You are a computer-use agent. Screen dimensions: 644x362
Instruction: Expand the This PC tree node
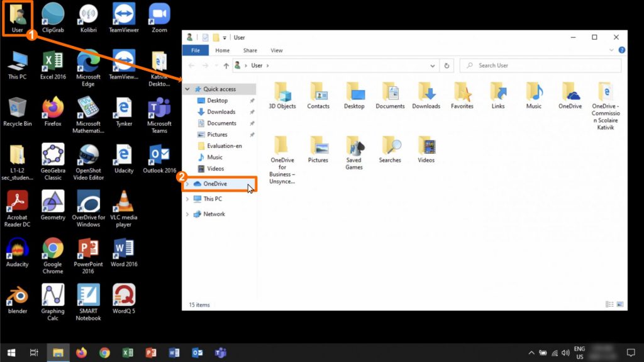(187, 199)
